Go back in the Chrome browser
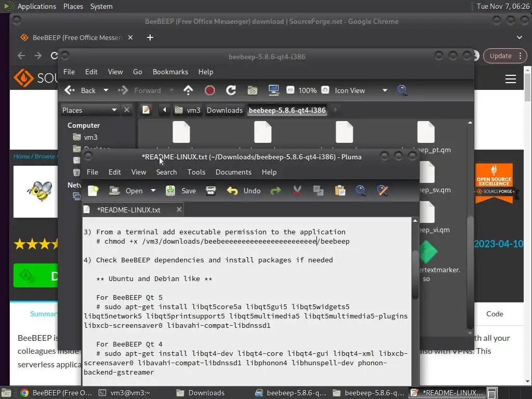 click(x=21, y=55)
